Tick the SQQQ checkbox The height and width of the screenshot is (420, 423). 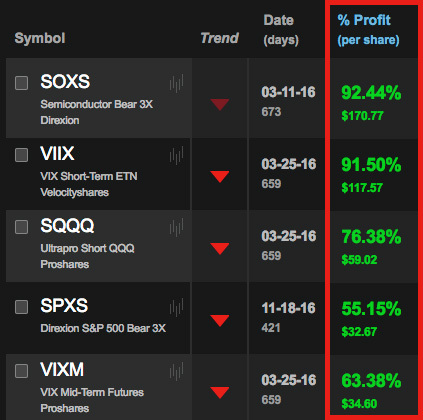(21, 227)
